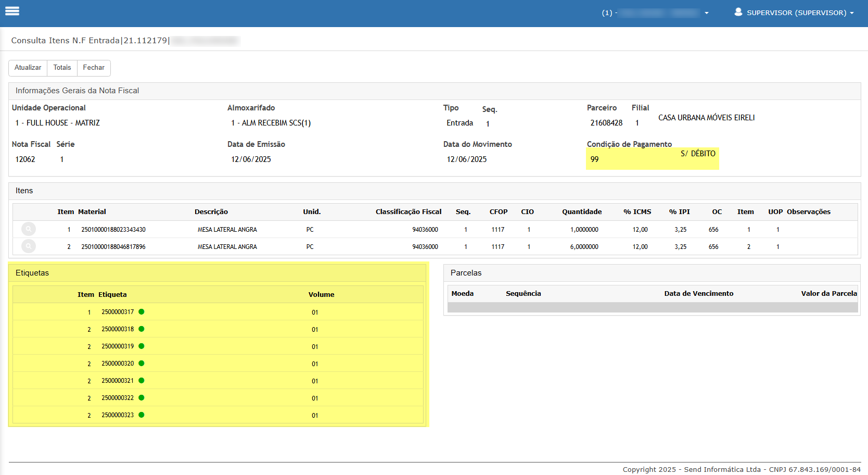Click empty gray row in Parcelas table
The width and height of the screenshot is (868, 475).
coord(653,307)
